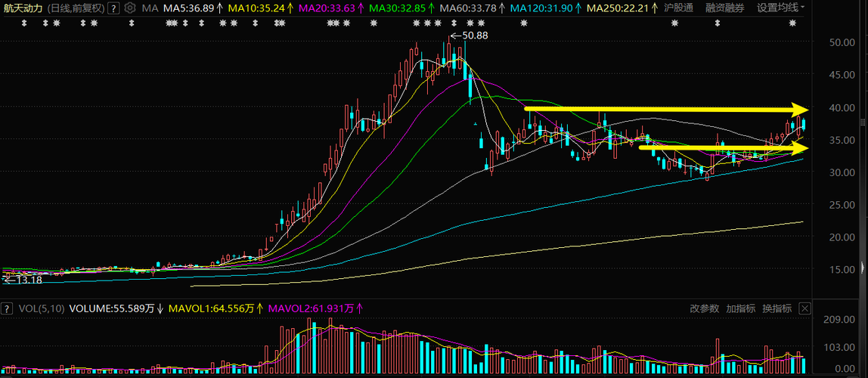Open the gear settings icon near MA
The width and height of the screenshot is (868, 378).
[x=129, y=8]
